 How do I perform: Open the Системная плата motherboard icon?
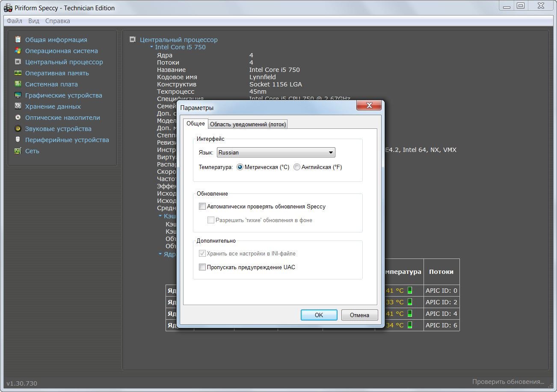coord(18,84)
